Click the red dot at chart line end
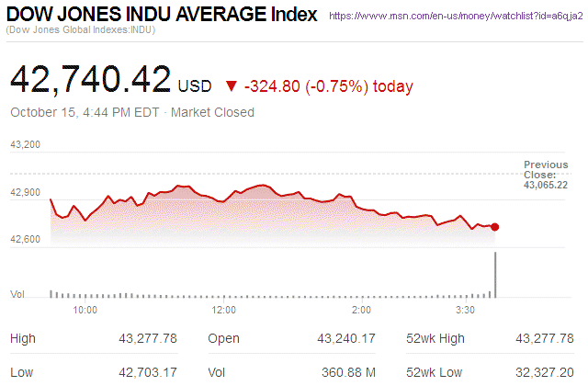588x386 pixels. coord(495,227)
